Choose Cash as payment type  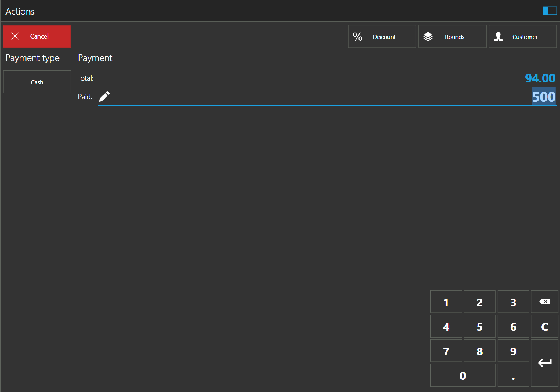pos(37,82)
